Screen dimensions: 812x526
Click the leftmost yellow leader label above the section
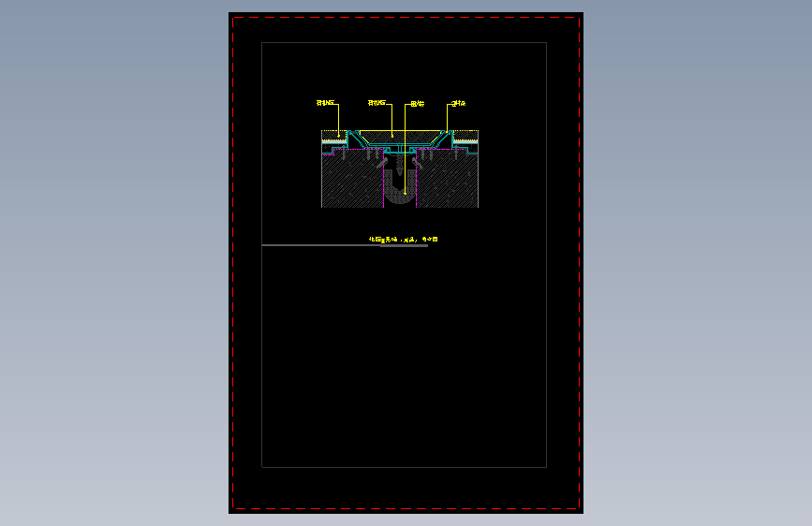[x=325, y=103]
